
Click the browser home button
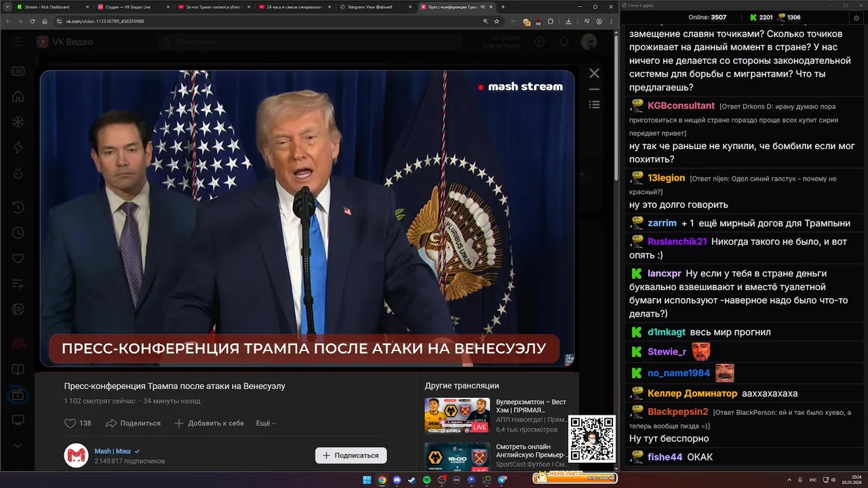(x=45, y=21)
